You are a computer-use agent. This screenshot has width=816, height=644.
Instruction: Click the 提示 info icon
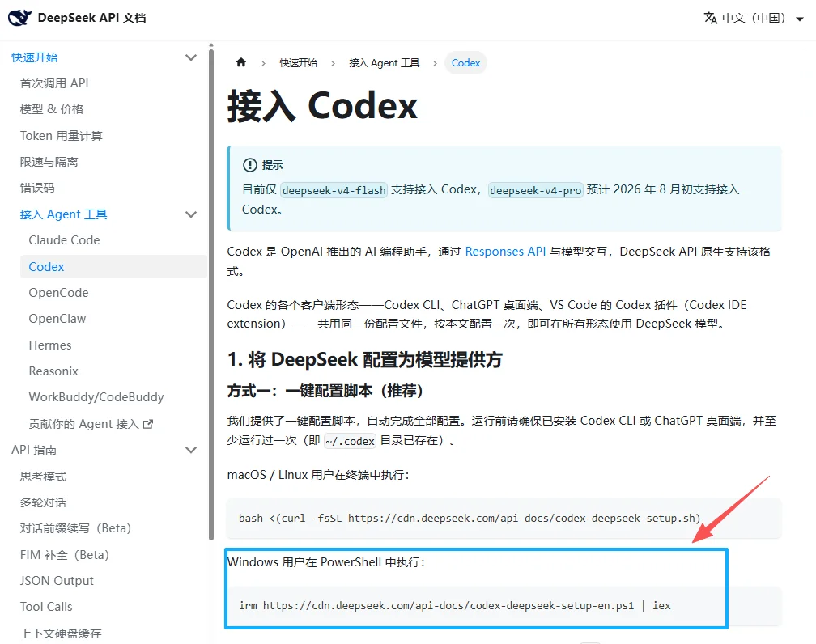click(250, 165)
